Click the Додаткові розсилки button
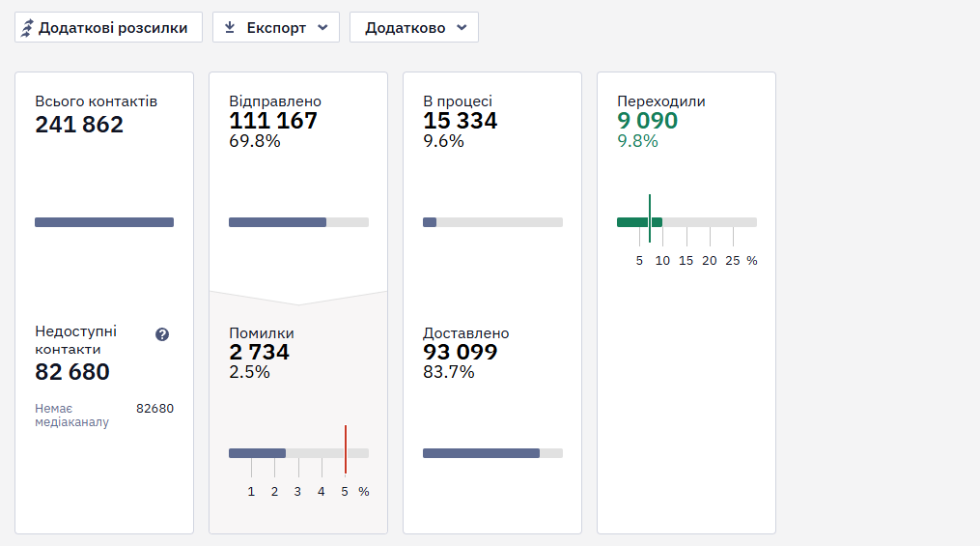Image resolution: width=980 pixels, height=546 pixels. tap(109, 27)
